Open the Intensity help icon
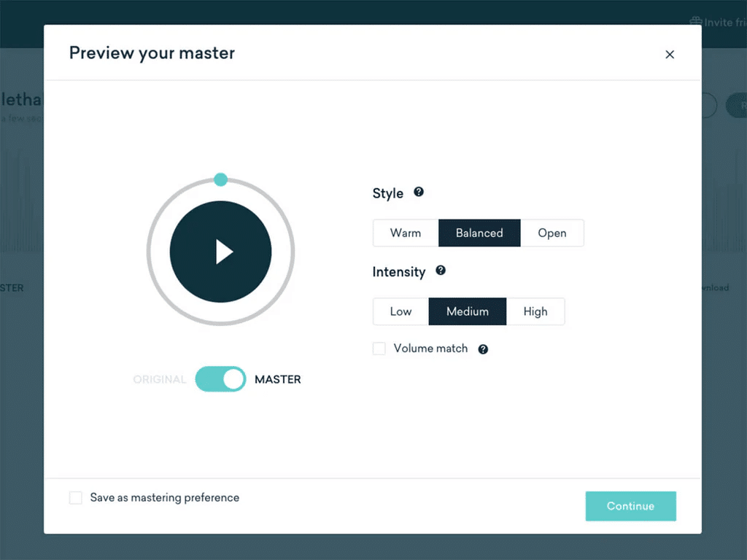Image resolution: width=747 pixels, height=560 pixels. [441, 271]
